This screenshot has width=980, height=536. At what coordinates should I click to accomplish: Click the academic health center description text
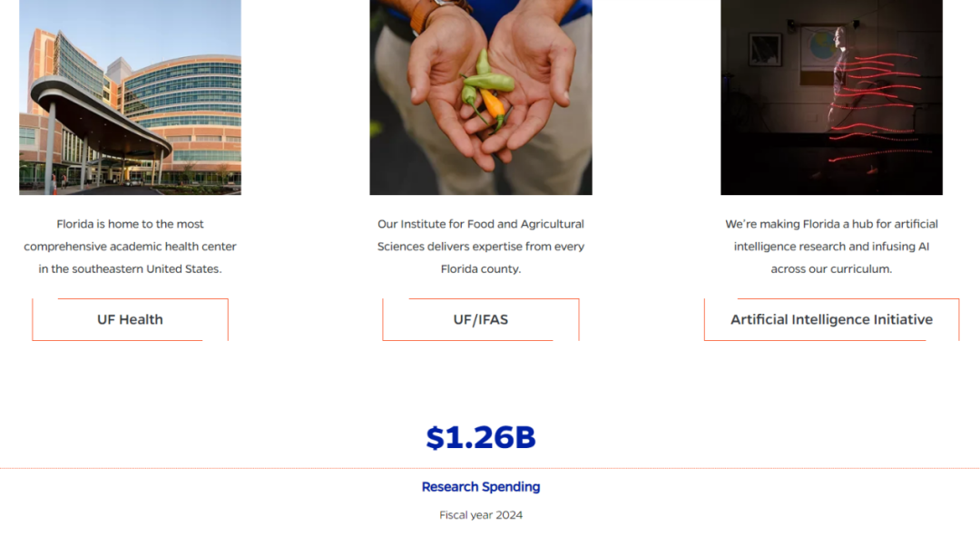(130, 246)
